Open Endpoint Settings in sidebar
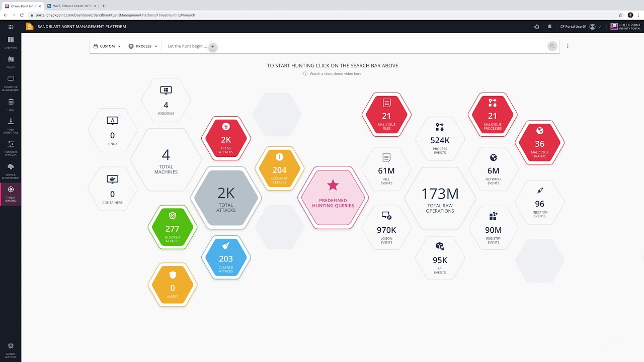 coord(11,148)
